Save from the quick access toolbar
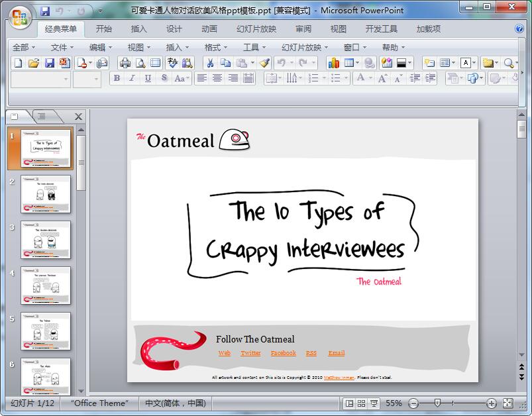The height and width of the screenshot is (416, 532). 45,11
